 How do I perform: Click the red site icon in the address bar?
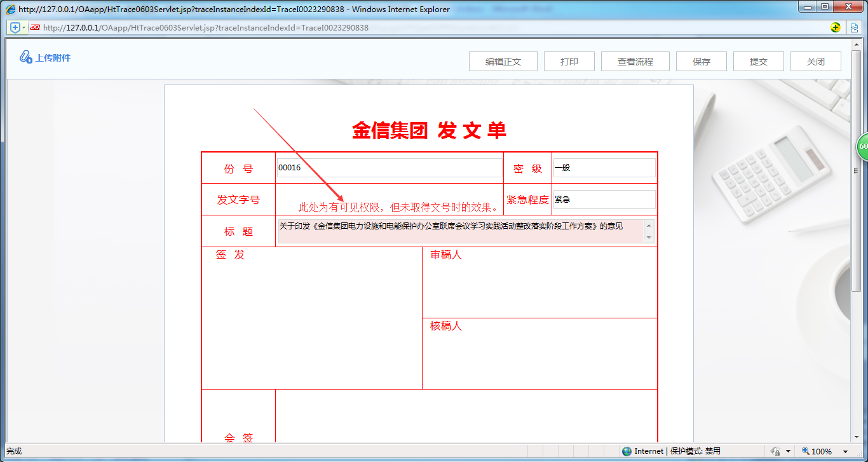click(35, 27)
